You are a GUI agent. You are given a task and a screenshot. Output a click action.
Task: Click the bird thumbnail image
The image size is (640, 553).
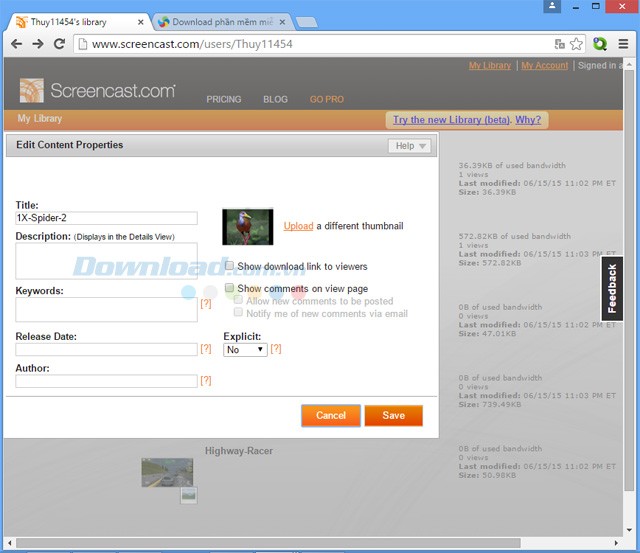tap(248, 227)
